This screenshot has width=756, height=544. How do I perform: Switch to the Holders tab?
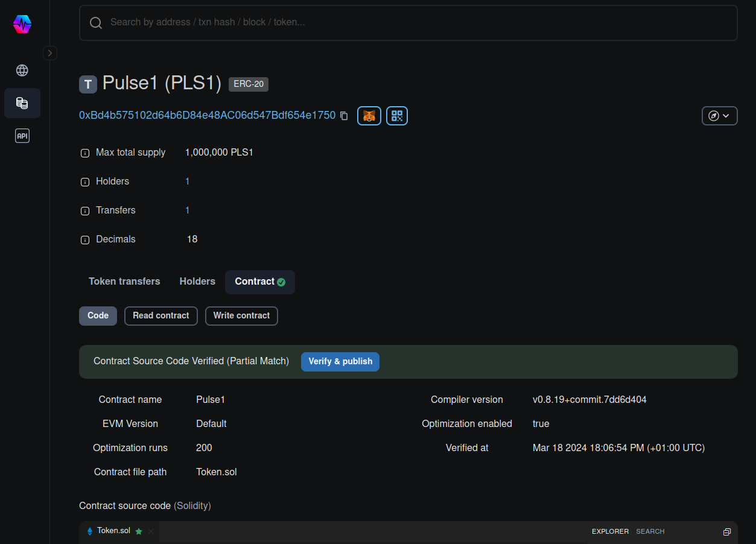pyautogui.click(x=197, y=282)
